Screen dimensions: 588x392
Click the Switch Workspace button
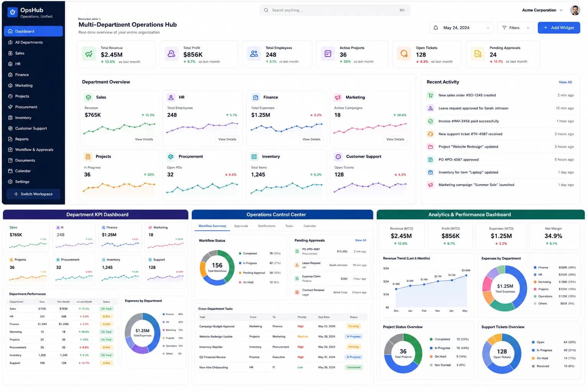point(33,194)
